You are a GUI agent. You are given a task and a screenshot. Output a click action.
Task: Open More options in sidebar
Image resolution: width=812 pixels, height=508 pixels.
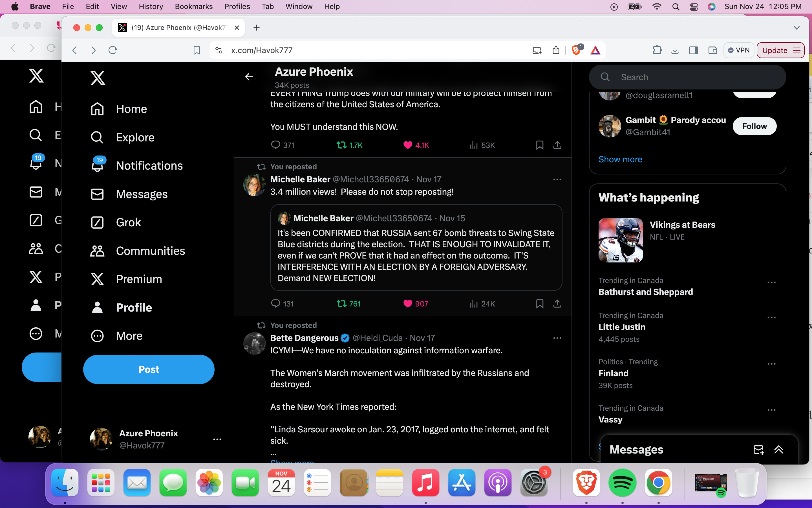[116, 336]
